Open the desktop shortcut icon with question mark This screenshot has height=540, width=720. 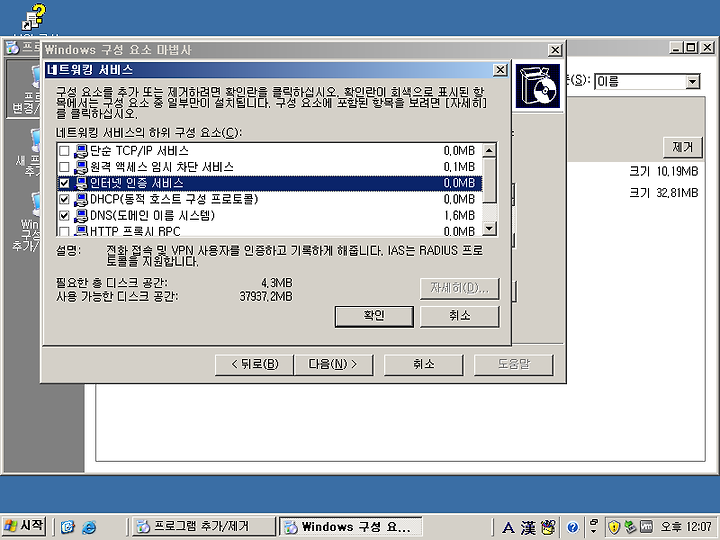(x=34, y=17)
